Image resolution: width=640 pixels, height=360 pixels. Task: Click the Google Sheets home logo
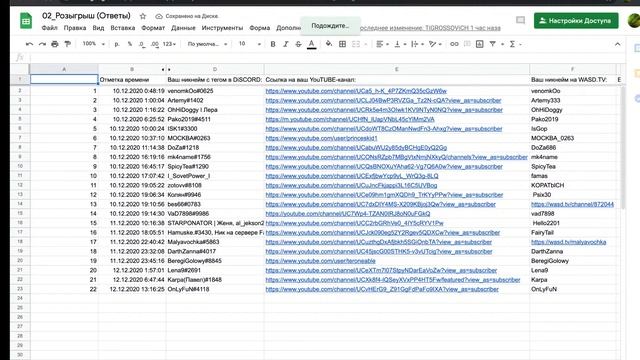(26, 21)
